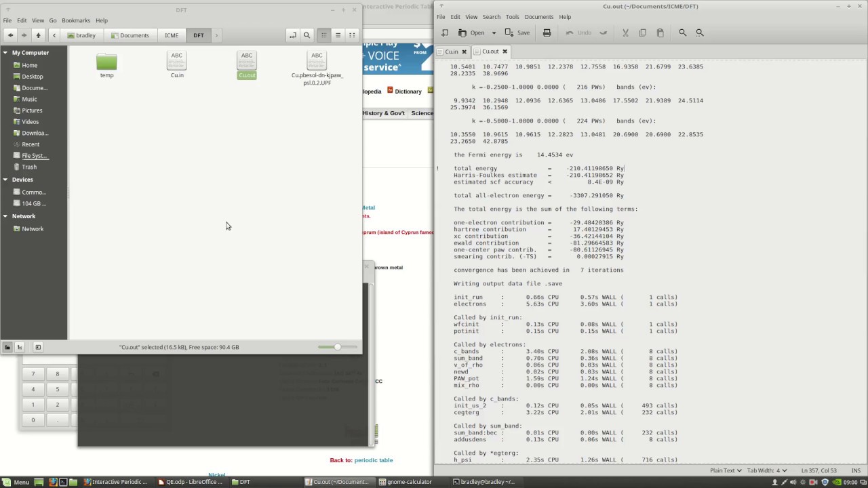
Task: Collapse the Devices section
Action: tap(5, 180)
